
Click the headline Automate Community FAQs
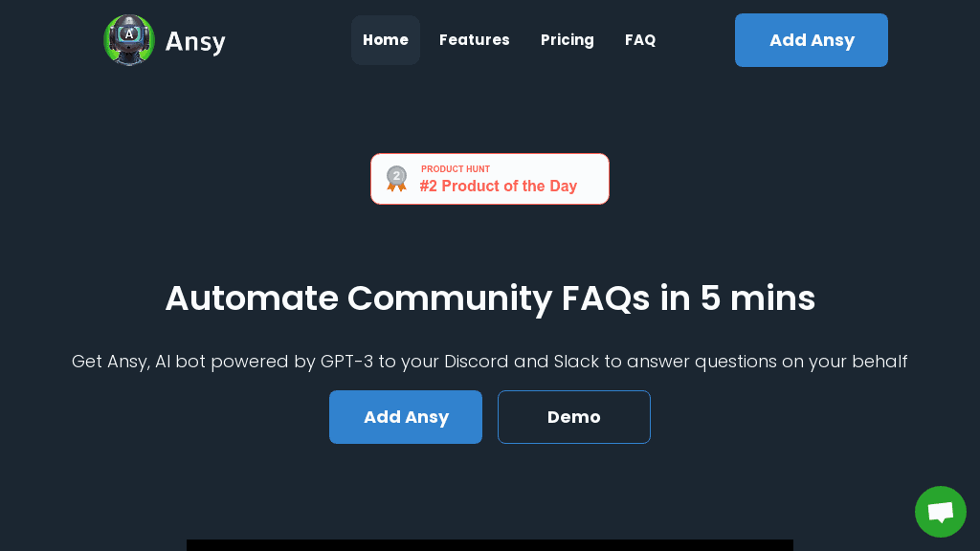point(490,298)
